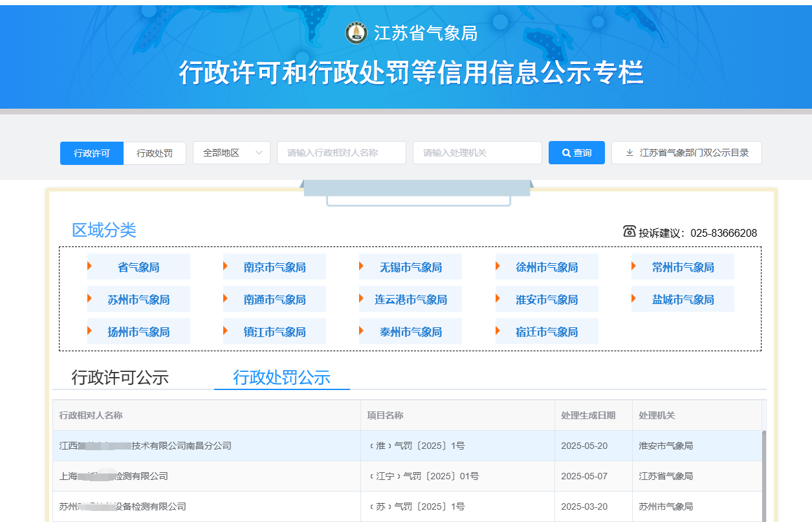Open the 连云港市气象局 link
Image resolution: width=812 pixels, height=522 pixels.
point(411,299)
